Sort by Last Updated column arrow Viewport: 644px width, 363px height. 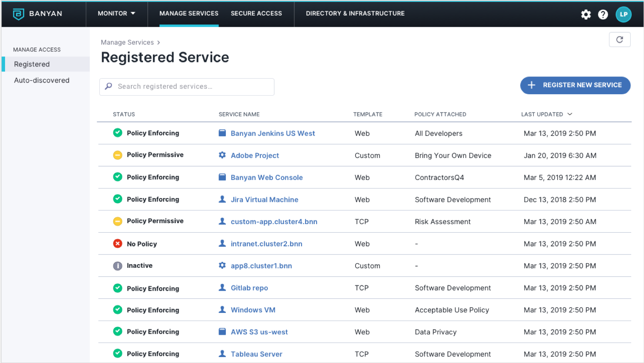[x=570, y=114]
